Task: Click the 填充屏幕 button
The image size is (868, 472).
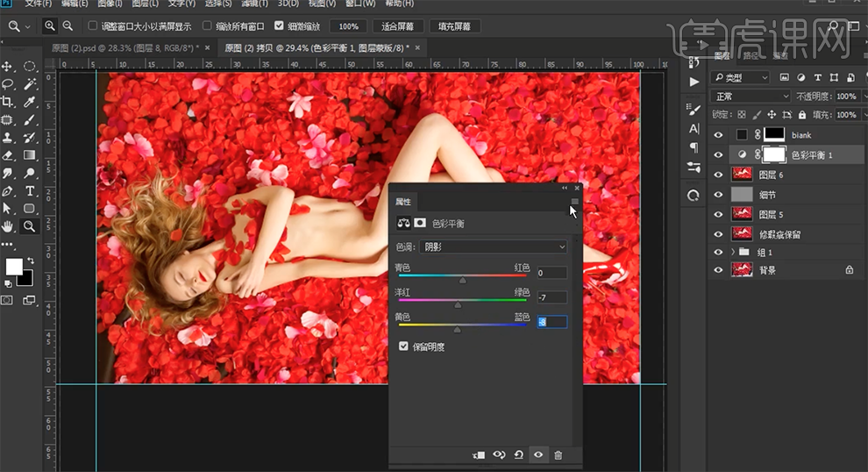Action: (x=454, y=26)
